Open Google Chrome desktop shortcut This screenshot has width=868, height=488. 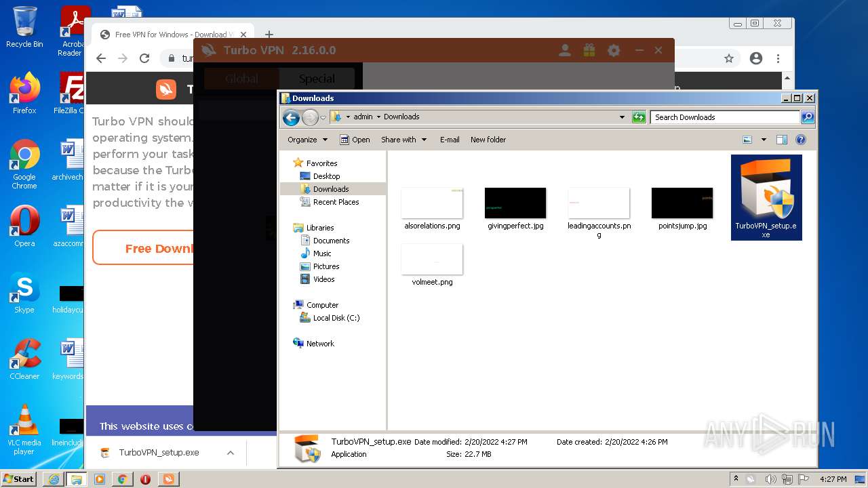coord(24,164)
